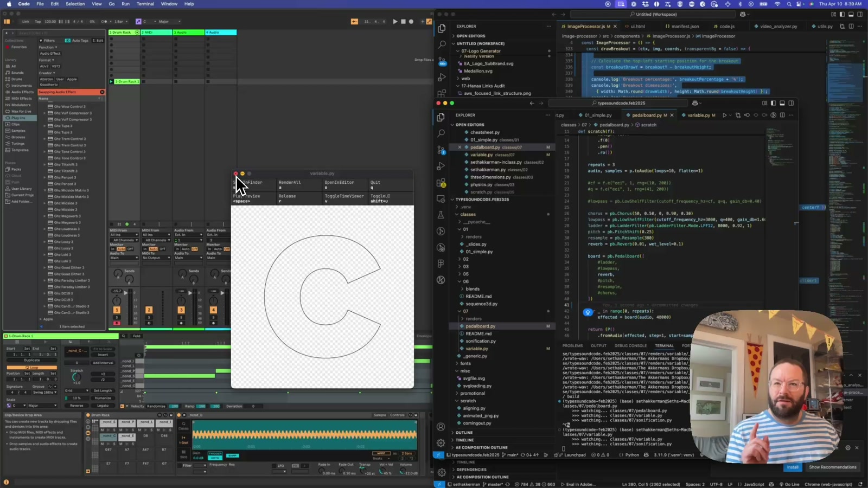Toggle Auto Tags in Ableton browser
The height and width of the screenshot is (488, 868).
[x=76, y=41]
